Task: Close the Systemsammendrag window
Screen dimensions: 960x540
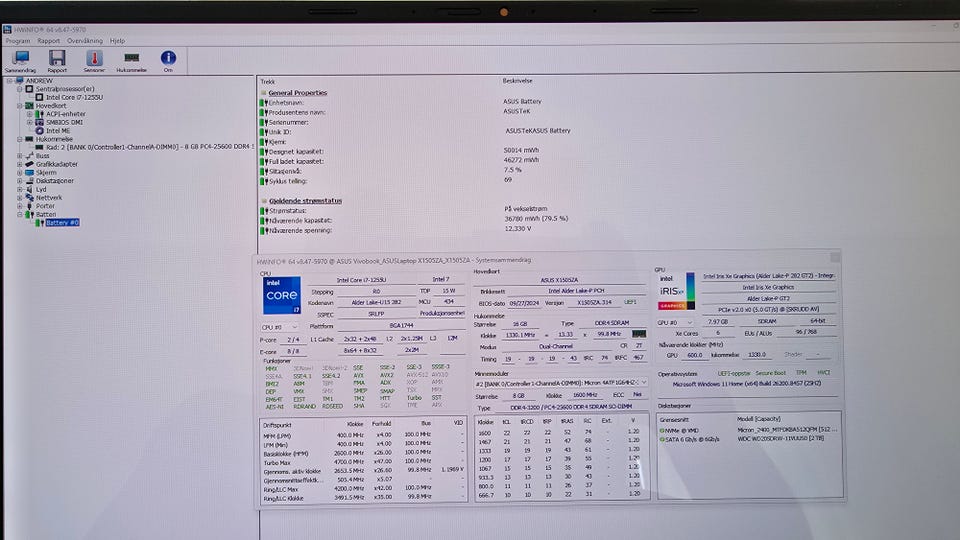Action: (x=834, y=258)
